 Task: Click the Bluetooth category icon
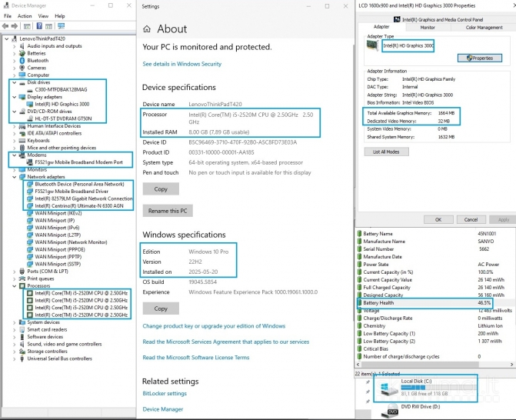tap(22, 61)
